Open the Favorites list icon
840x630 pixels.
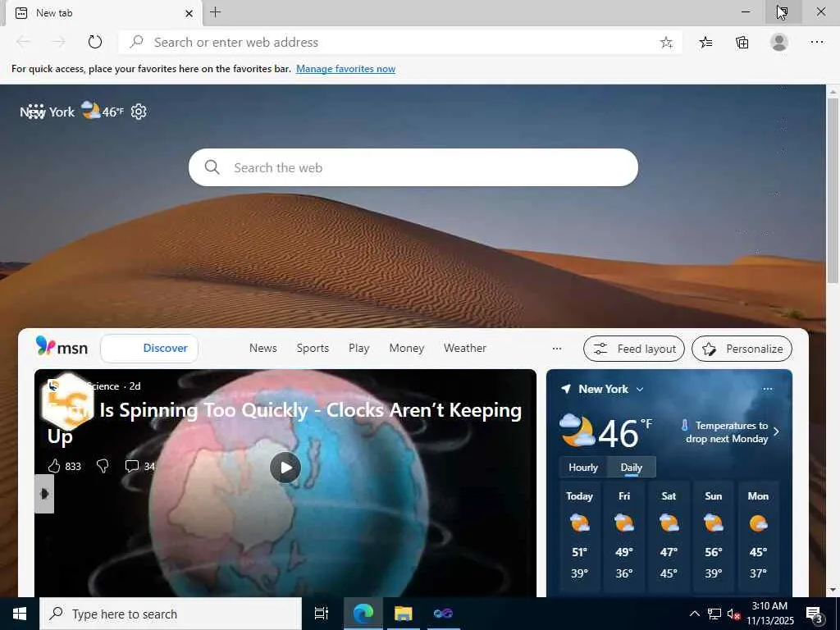pos(705,43)
